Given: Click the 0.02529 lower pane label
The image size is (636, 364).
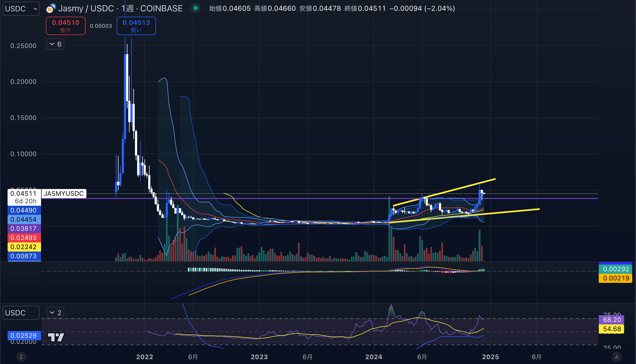Looking at the screenshot, I should 24,336.
